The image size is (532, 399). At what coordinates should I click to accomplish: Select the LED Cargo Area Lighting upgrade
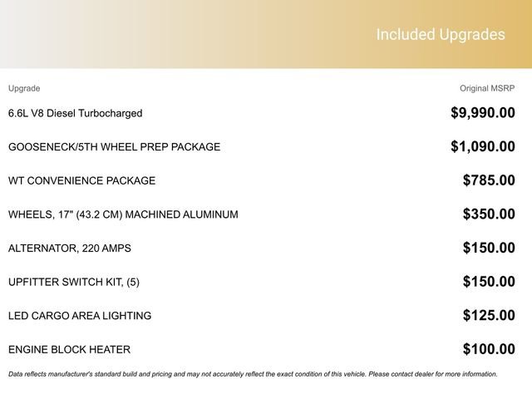(80, 316)
